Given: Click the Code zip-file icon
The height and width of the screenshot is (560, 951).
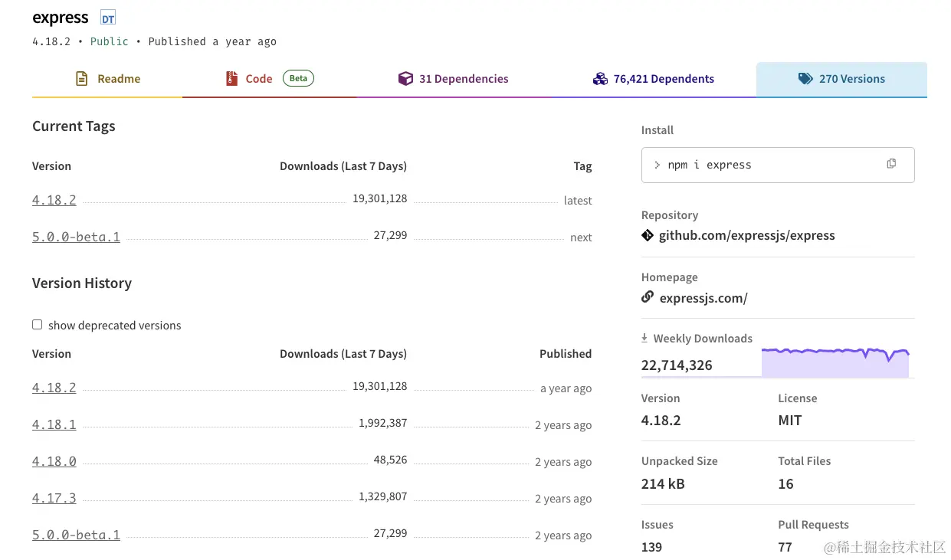Looking at the screenshot, I should pyautogui.click(x=231, y=79).
